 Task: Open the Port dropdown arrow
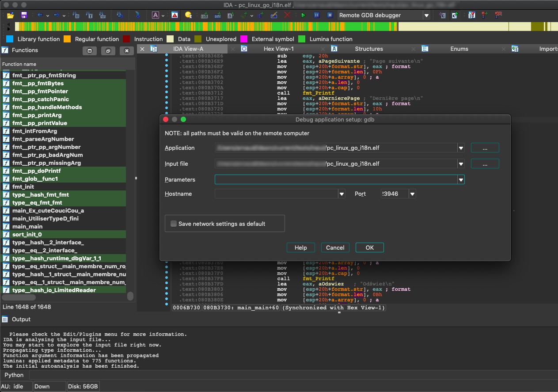tap(412, 194)
